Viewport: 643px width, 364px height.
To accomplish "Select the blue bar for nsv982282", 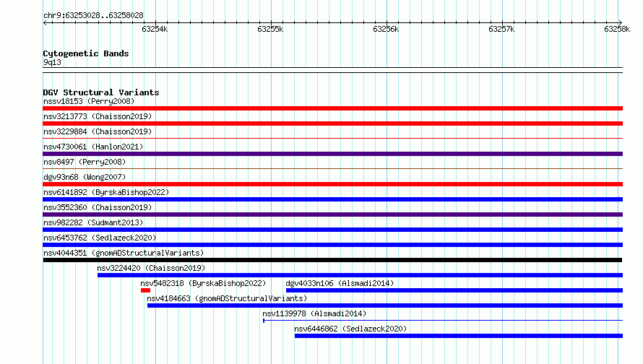I will pos(332,230).
